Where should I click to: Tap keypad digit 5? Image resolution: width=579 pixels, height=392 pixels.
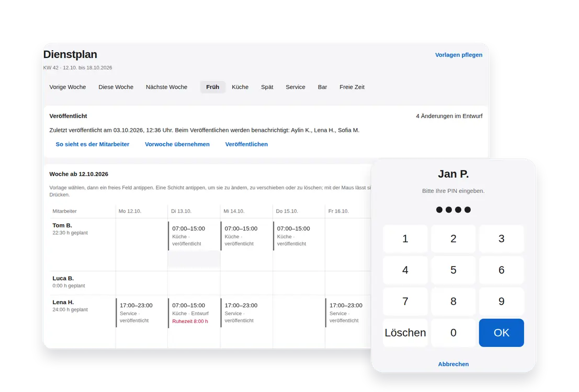453,270
